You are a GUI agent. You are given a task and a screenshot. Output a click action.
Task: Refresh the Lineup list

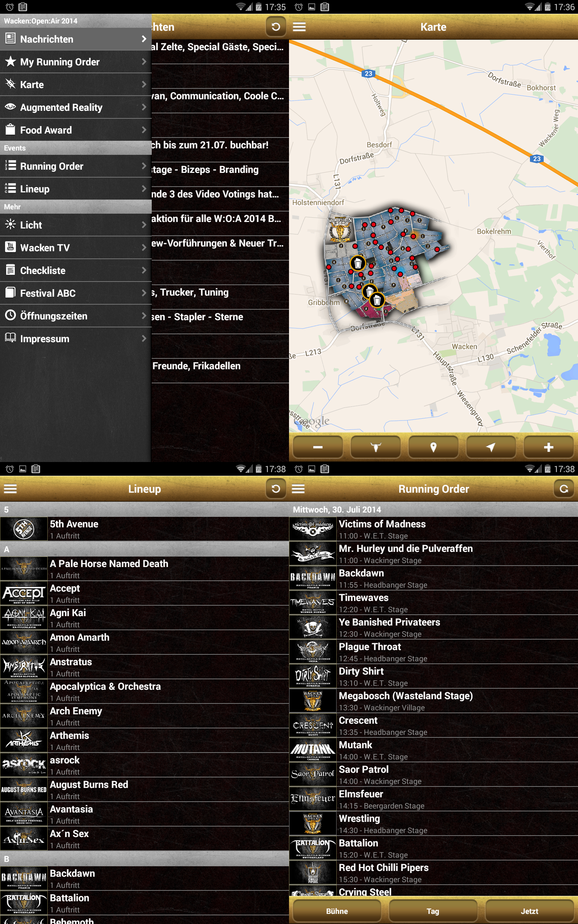click(276, 489)
